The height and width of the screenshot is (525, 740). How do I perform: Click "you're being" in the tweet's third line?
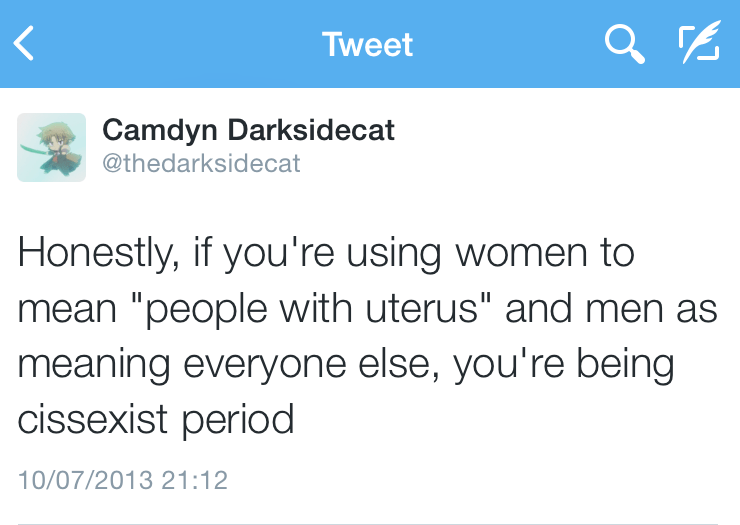click(564, 364)
